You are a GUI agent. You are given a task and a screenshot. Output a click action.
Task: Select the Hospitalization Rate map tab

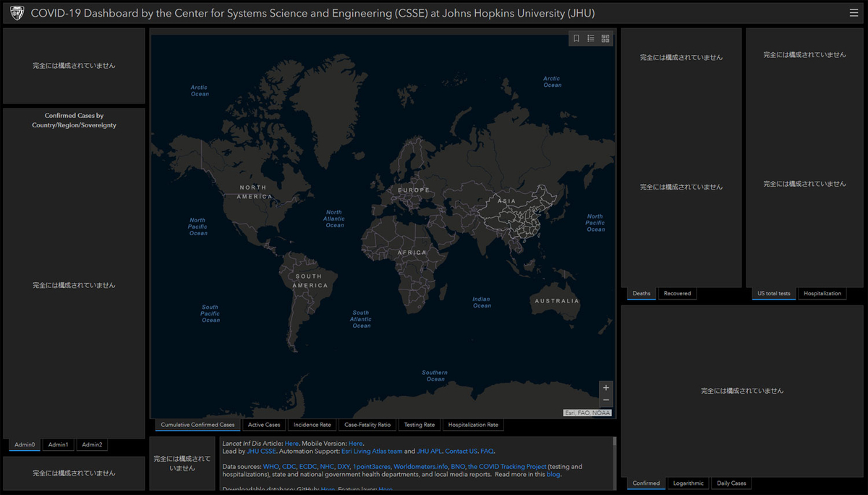click(x=473, y=425)
